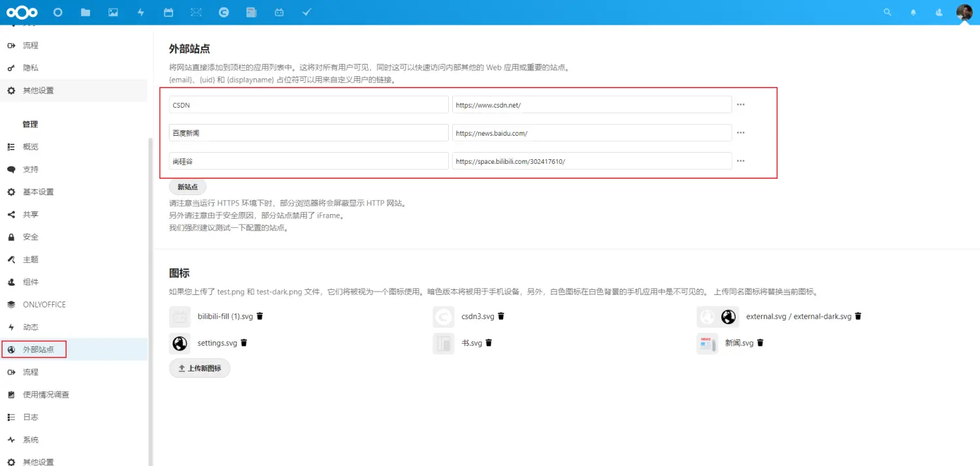Delete the 新闻.svg icon
The width and height of the screenshot is (980, 466).
coord(760,343)
